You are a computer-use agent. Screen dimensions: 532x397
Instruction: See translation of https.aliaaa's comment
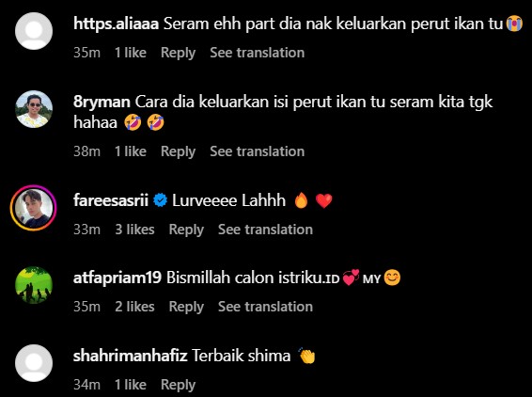[x=258, y=53]
